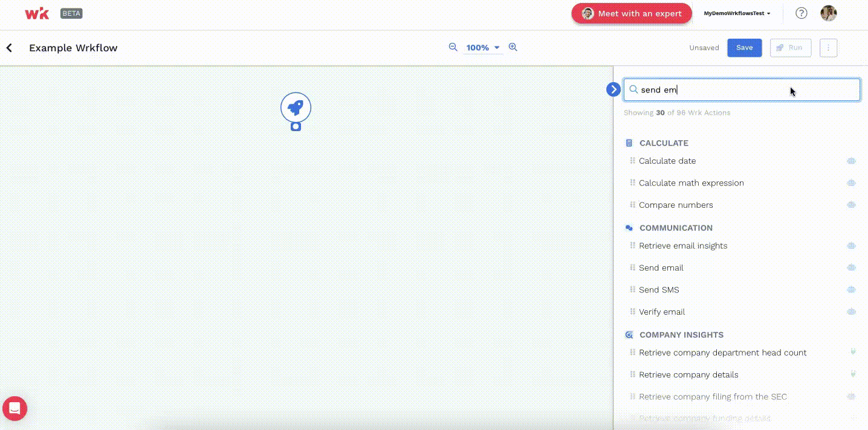Click the plug icon on department head count row

tap(853, 351)
